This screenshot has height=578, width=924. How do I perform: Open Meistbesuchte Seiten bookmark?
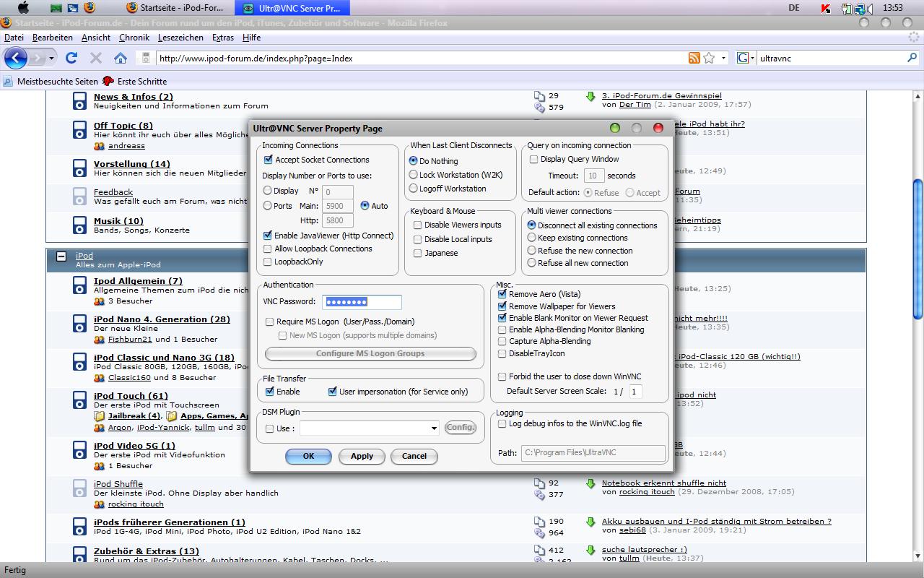coord(51,81)
